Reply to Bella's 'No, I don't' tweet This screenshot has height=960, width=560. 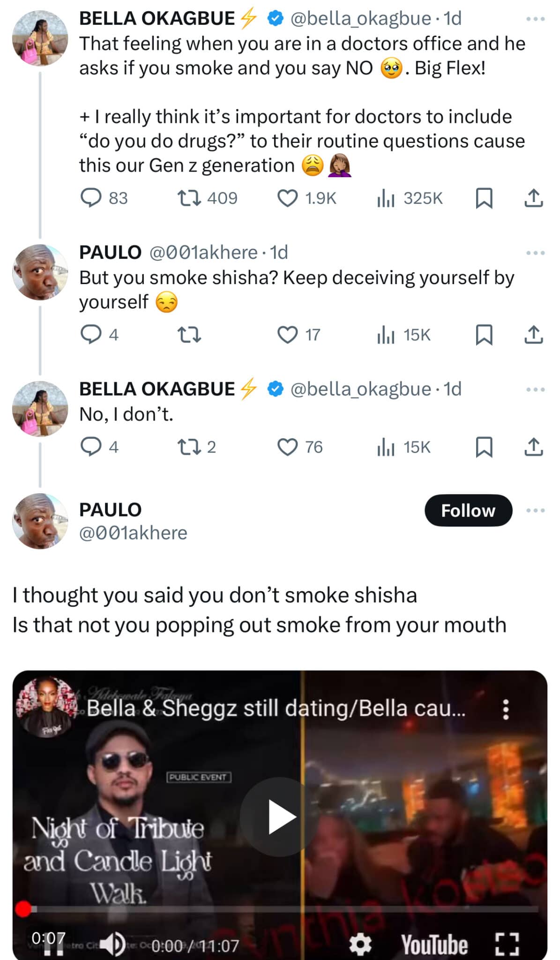click(91, 447)
